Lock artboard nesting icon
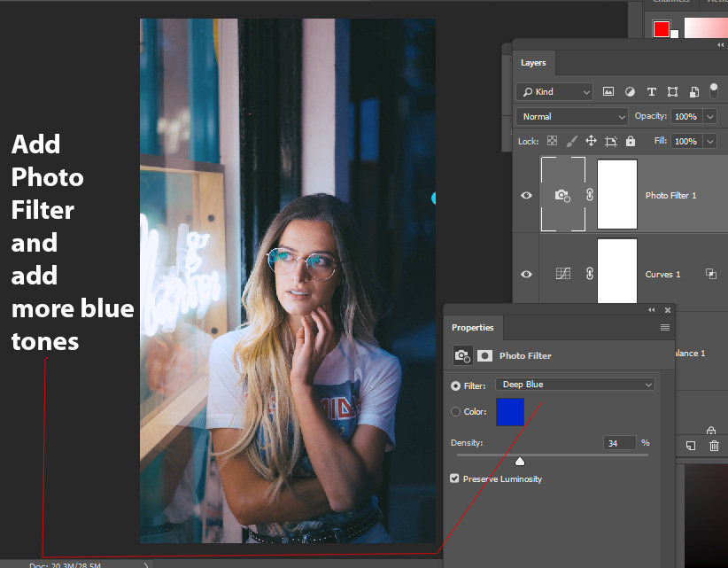The height and width of the screenshot is (568, 728). click(x=611, y=141)
